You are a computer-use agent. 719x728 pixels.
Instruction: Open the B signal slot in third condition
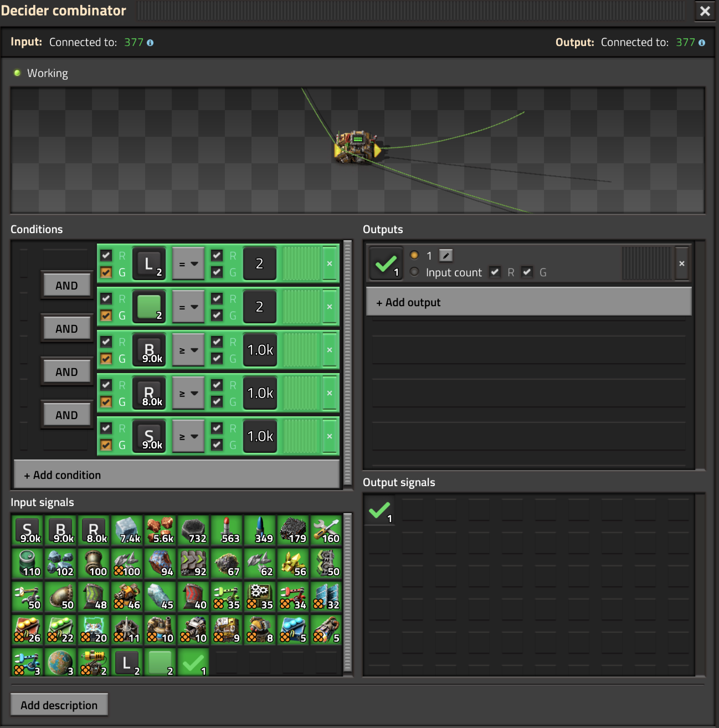149,350
